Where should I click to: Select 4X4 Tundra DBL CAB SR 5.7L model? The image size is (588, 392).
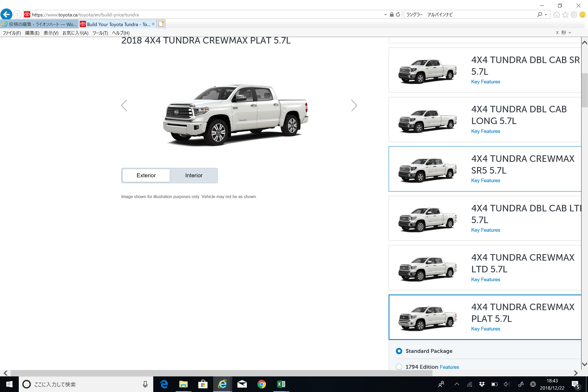click(485, 70)
